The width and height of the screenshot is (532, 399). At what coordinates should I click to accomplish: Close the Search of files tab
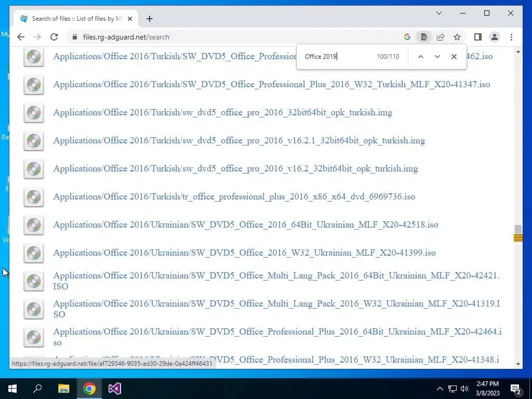pyautogui.click(x=129, y=19)
